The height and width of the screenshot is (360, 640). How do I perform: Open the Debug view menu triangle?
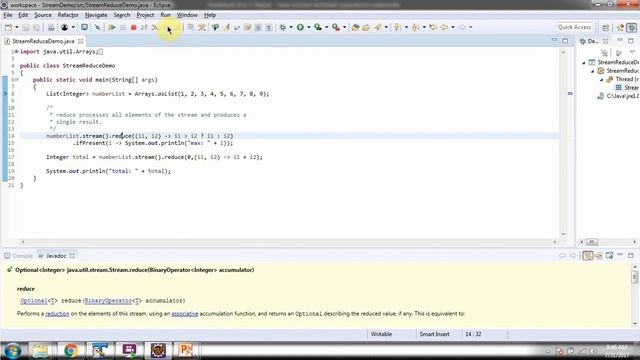coord(633,52)
